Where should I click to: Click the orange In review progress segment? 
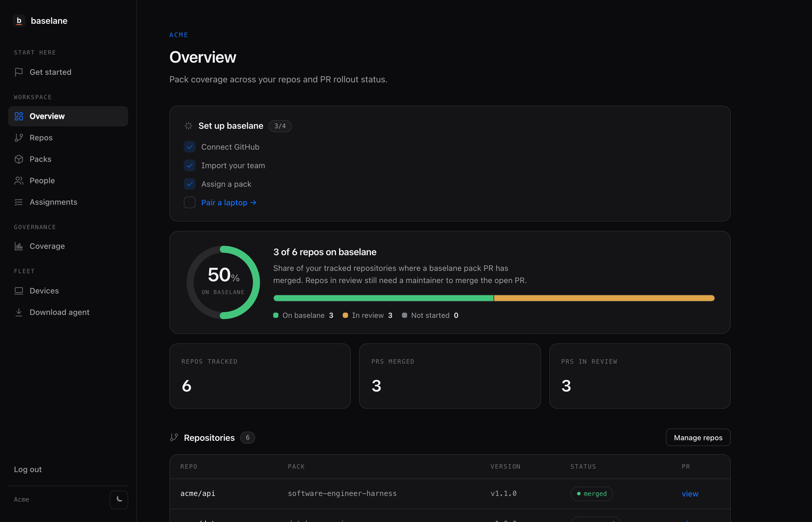click(605, 298)
